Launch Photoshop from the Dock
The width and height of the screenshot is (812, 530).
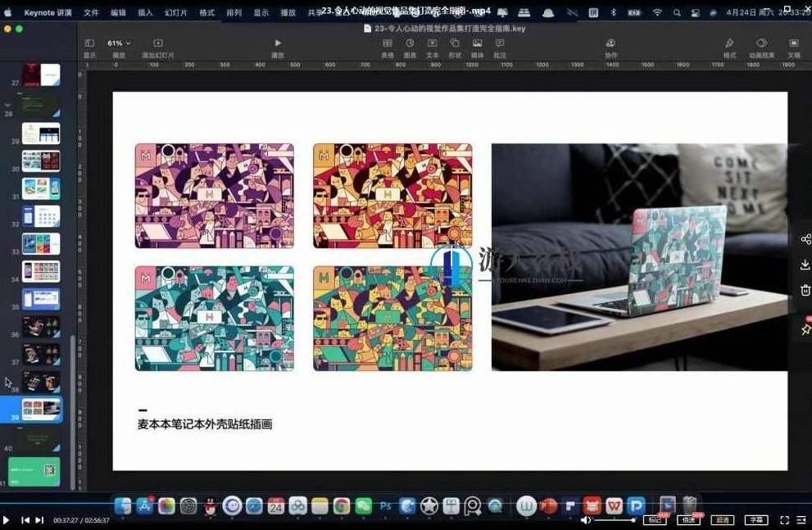pyautogui.click(x=384, y=506)
